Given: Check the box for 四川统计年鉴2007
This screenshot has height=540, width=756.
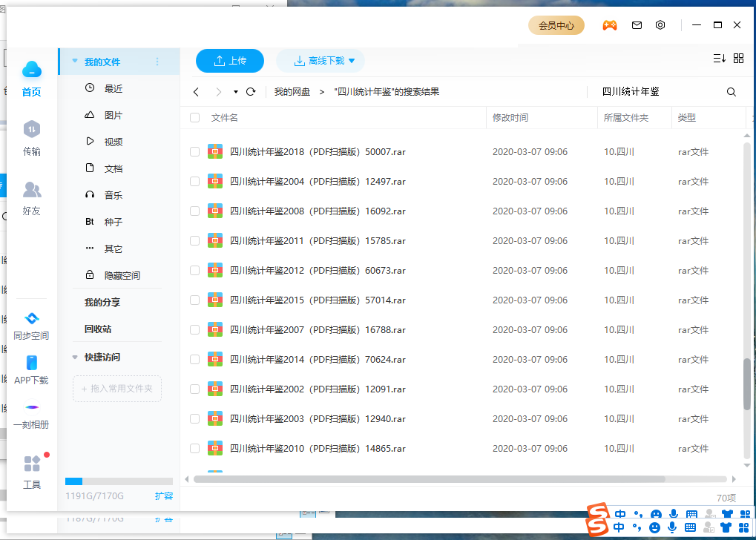Looking at the screenshot, I should click(x=195, y=330).
